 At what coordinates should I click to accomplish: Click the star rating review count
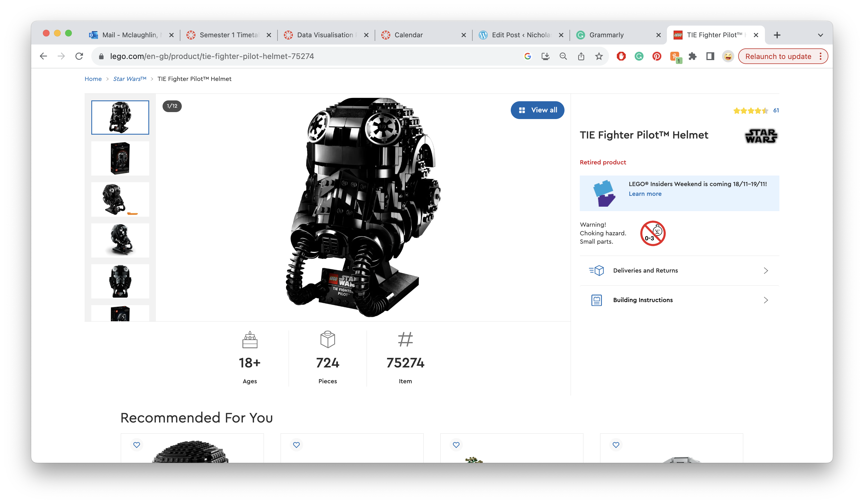click(776, 110)
